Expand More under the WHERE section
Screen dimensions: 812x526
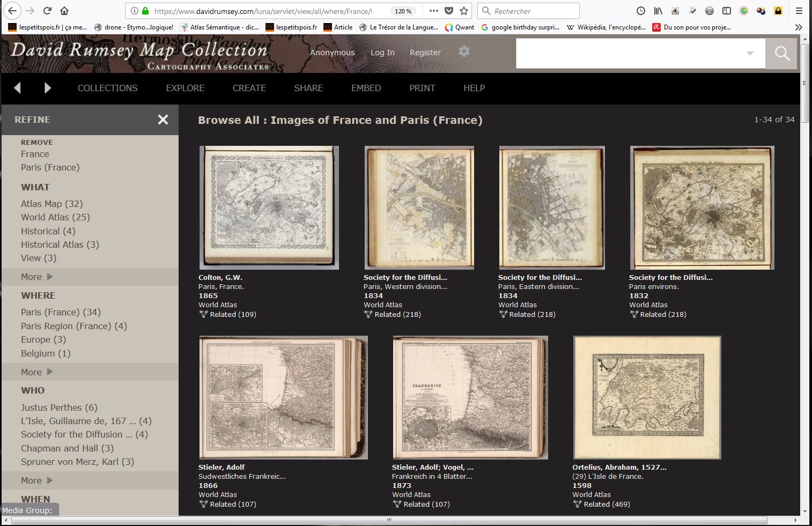coord(36,372)
